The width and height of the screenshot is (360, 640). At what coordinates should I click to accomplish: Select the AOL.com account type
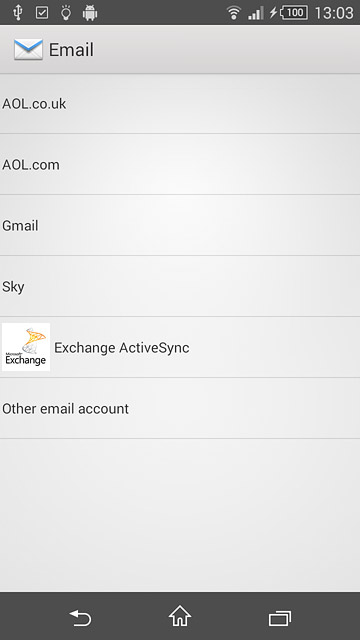pos(180,164)
